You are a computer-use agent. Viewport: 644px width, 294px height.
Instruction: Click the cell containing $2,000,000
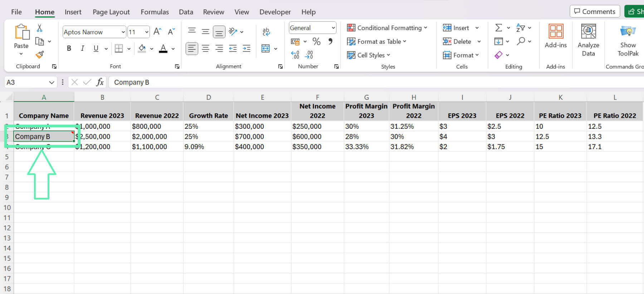pos(157,137)
